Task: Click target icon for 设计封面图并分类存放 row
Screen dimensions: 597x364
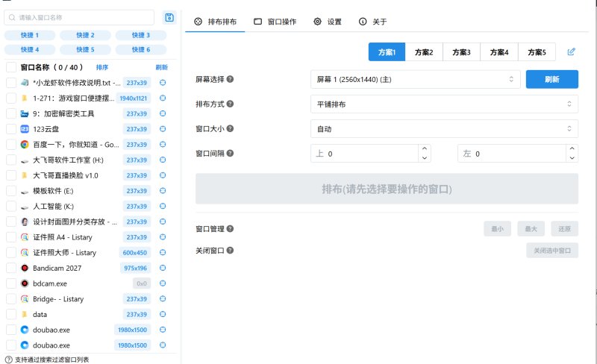Action: [x=163, y=222]
